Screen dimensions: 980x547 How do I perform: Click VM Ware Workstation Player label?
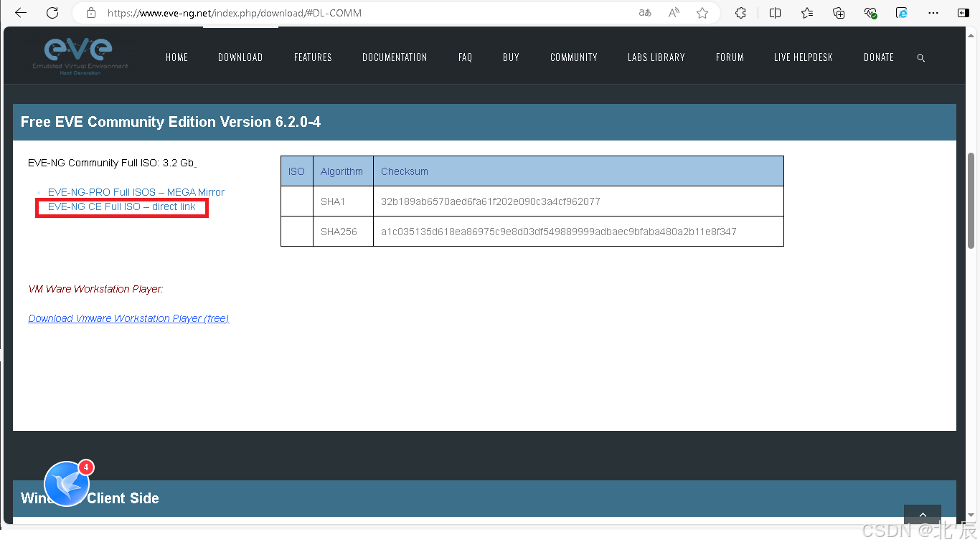pos(96,289)
